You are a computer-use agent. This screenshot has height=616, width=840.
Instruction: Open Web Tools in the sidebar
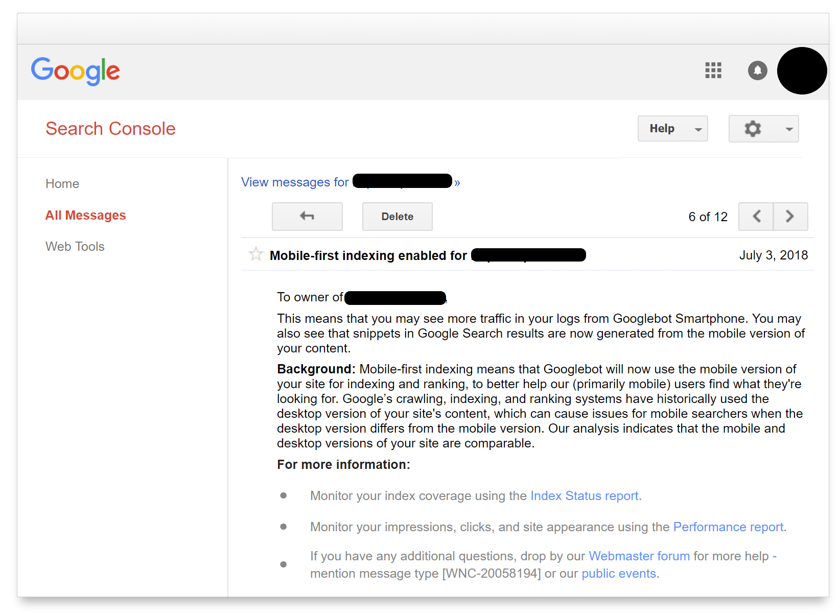75,247
